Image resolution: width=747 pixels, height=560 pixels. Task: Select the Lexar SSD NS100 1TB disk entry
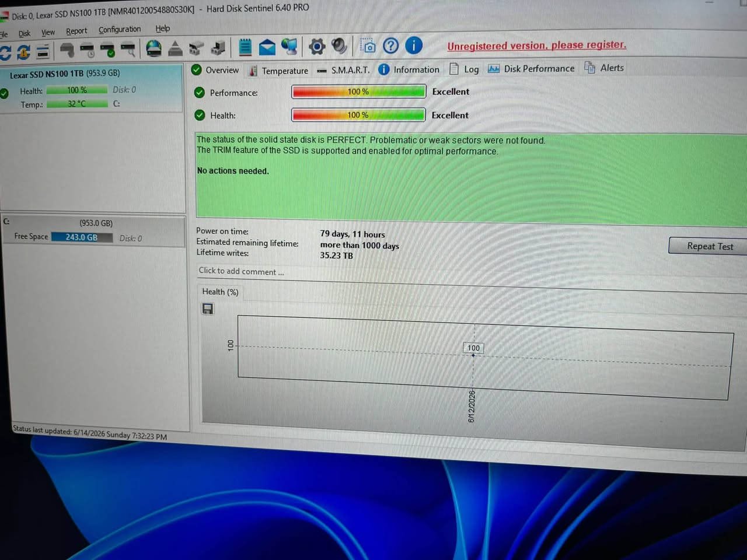[92, 89]
